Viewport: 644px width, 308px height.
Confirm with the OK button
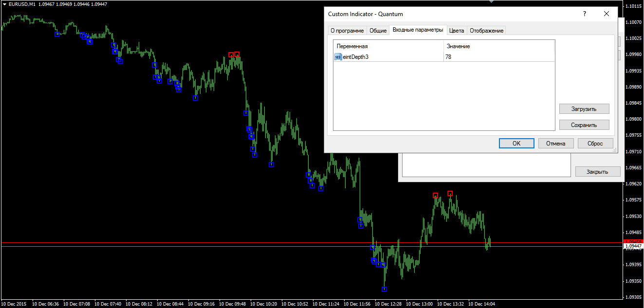click(516, 143)
